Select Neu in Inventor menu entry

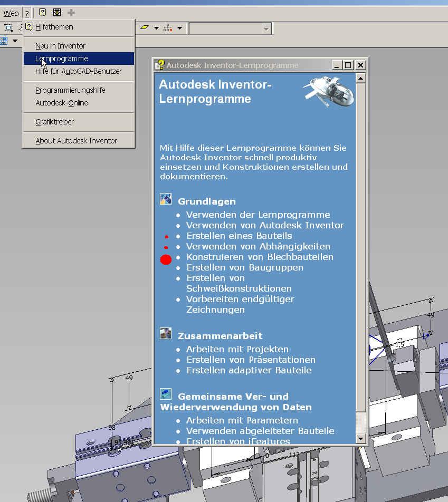tap(79, 46)
